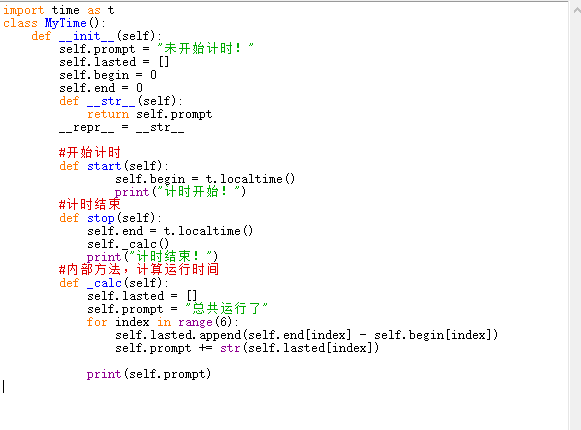Click 'self.prompt += str(self.lasted[index])' line
The width and height of the screenshot is (581, 430).
point(247,348)
